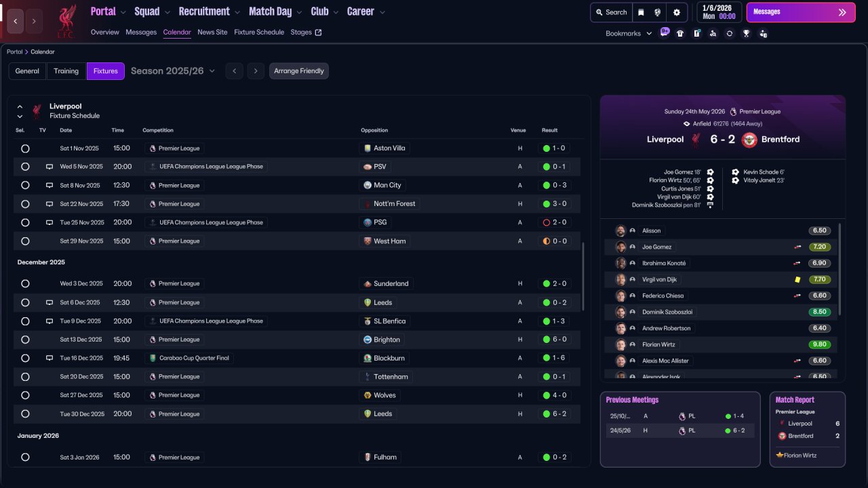Select the Fulham fixture radio button
Image resolution: width=868 pixels, height=488 pixels.
coord(25,457)
